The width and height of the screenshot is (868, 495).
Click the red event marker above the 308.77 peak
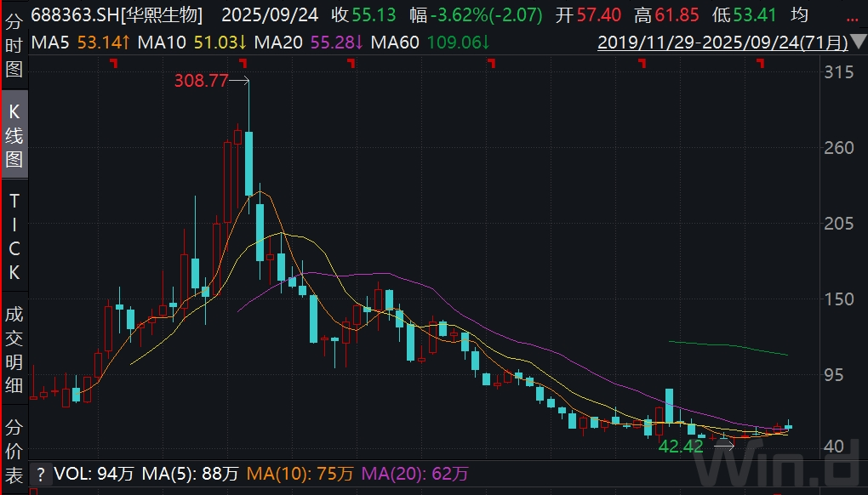[x=243, y=64]
